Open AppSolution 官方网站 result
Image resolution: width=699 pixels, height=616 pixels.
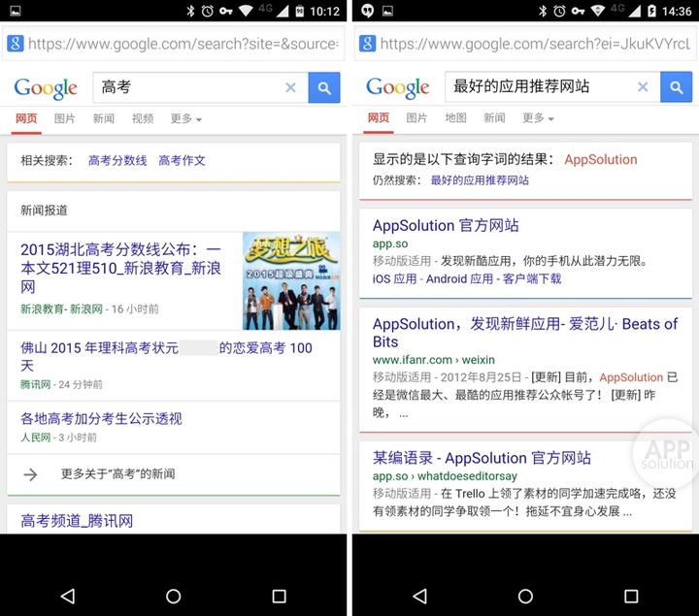(446, 225)
